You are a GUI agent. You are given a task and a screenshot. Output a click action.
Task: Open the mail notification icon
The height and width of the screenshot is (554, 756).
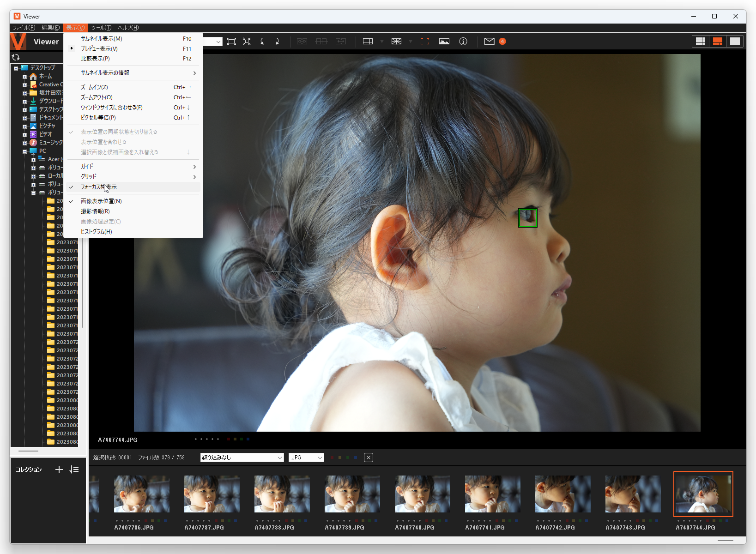[x=489, y=42]
